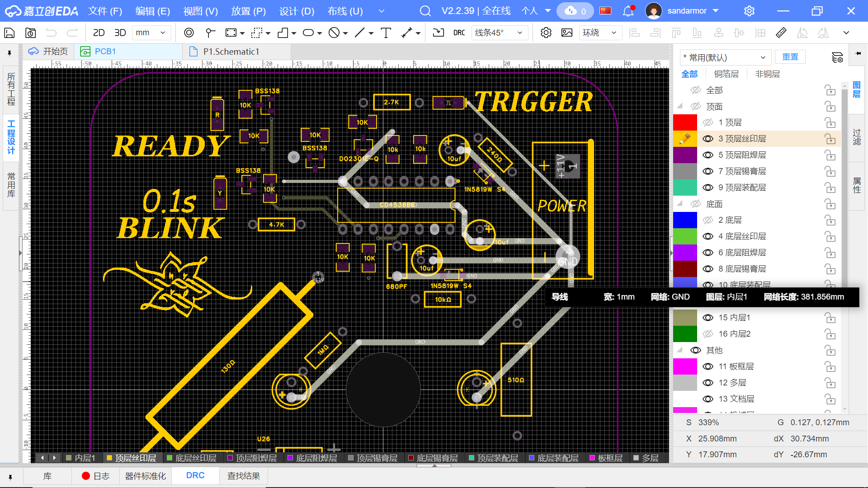The width and height of the screenshot is (868, 488).
Task: Select the measure dimension tool
Action: click(406, 33)
